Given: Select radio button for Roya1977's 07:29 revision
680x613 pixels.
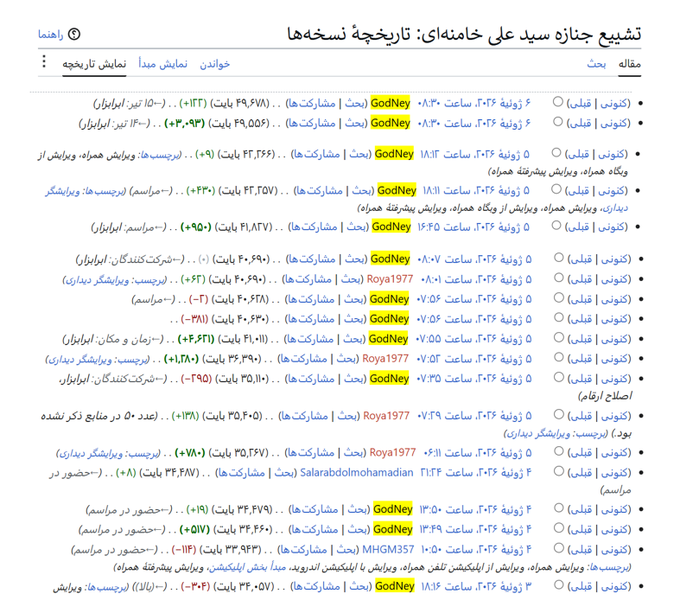Looking at the screenshot, I should (x=559, y=415).
